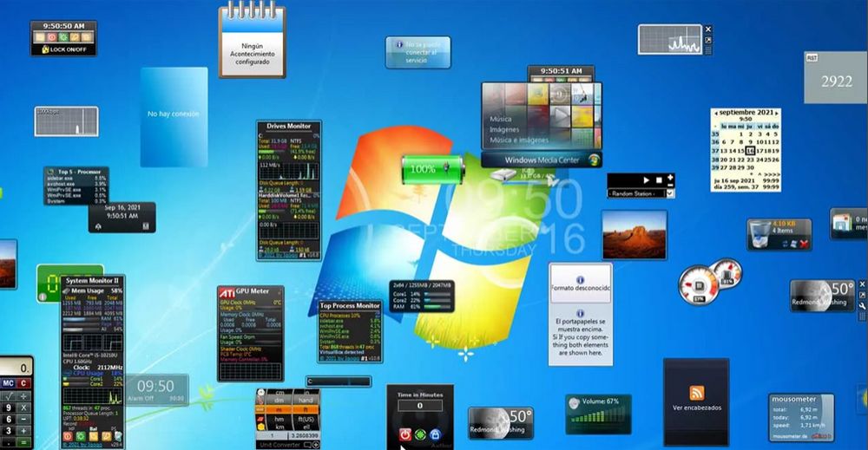Click the Windows Media Center logo bar
Viewport: 868px width, 450px height.
pyautogui.click(x=542, y=160)
